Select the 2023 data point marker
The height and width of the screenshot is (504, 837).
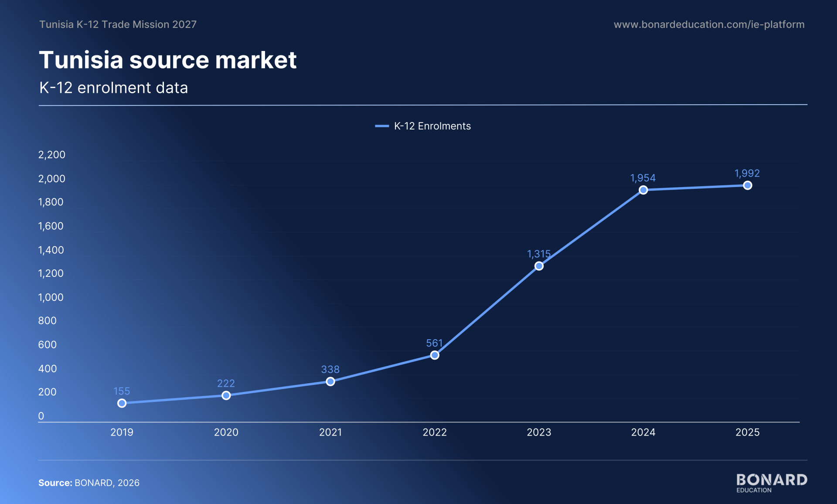click(539, 266)
